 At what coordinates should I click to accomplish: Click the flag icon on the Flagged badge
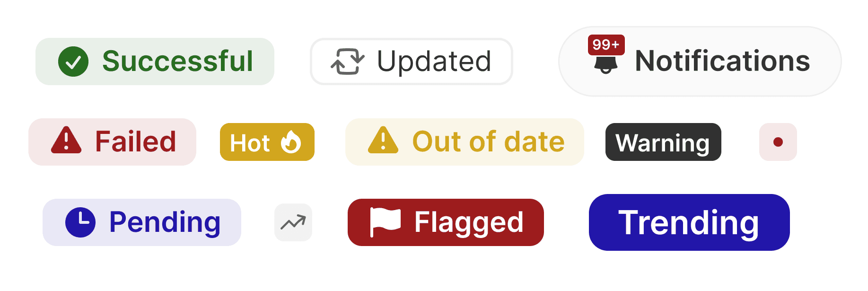[x=384, y=221]
